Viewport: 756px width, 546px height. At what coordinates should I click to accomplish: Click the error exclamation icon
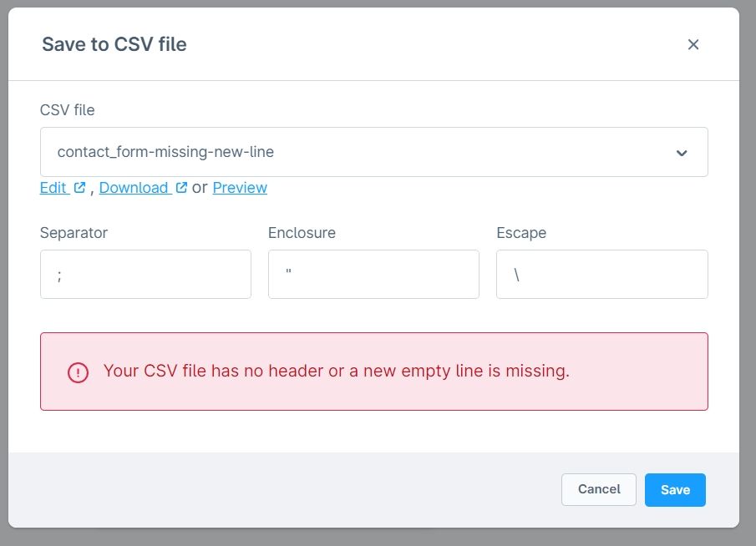(x=78, y=372)
